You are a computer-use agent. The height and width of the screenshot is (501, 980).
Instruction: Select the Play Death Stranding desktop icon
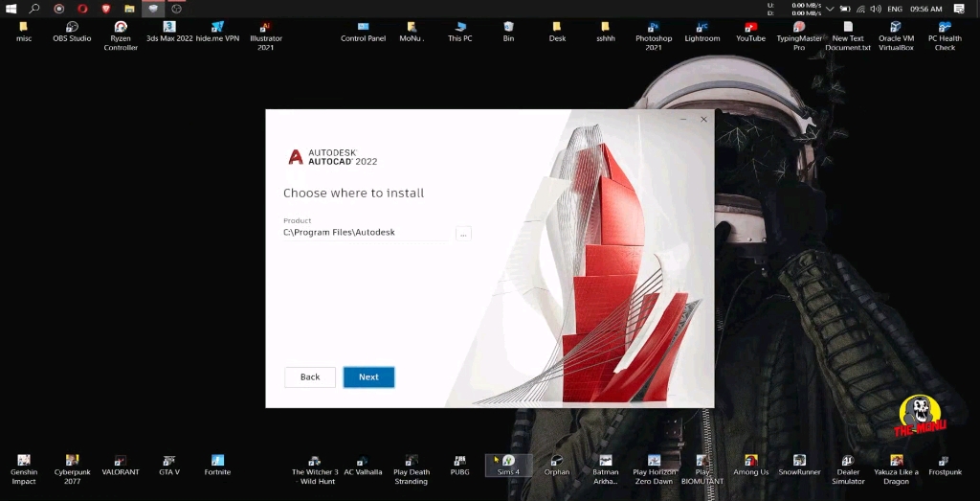pyautogui.click(x=412, y=469)
